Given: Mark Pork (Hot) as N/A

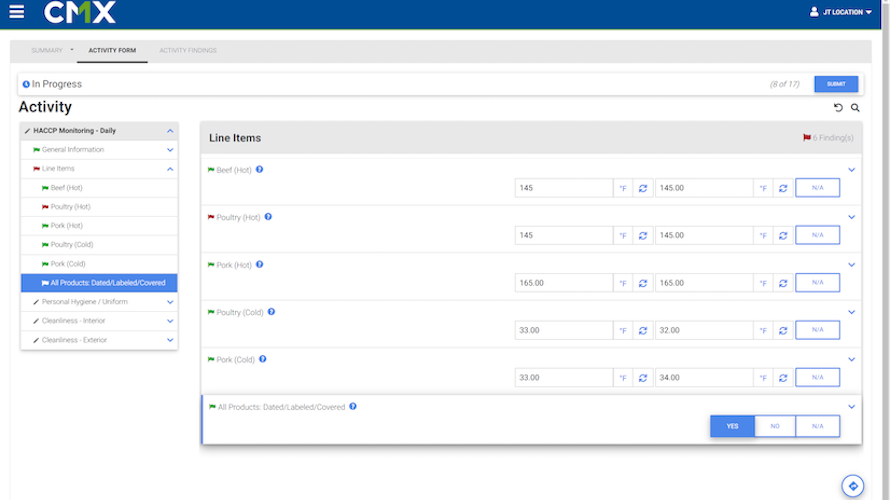Looking at the screenshot, I should (x=817, y=283).
